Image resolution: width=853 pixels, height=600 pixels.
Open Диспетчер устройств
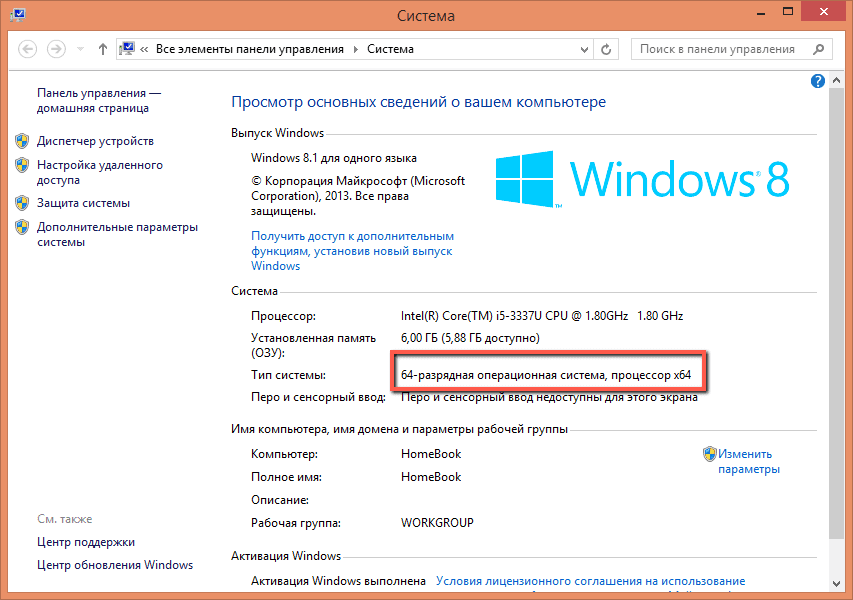tap(95, 141)
